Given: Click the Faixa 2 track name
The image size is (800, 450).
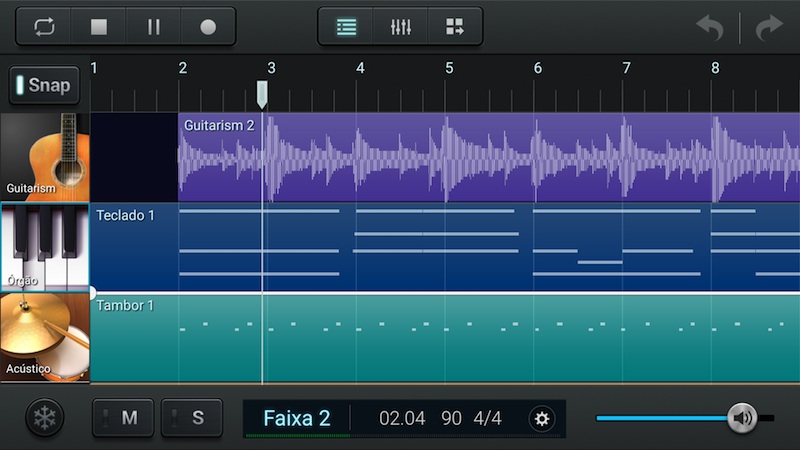Looking at the screenshot, I should point(297,418).
